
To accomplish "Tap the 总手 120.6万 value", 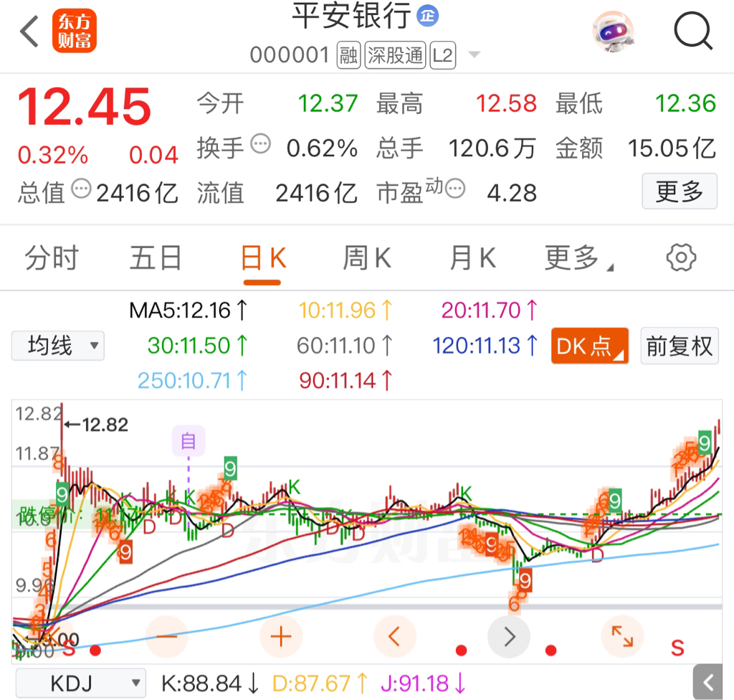I will 492,148.
